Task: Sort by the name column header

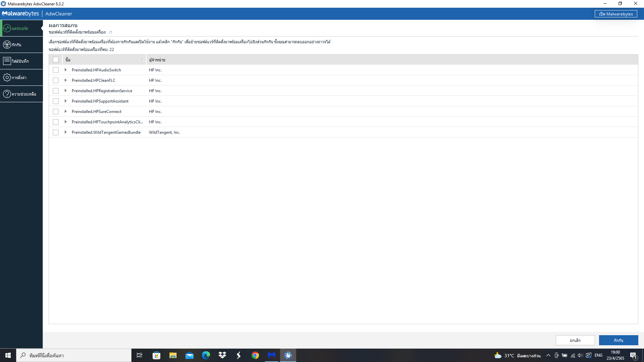Action: 104,60
